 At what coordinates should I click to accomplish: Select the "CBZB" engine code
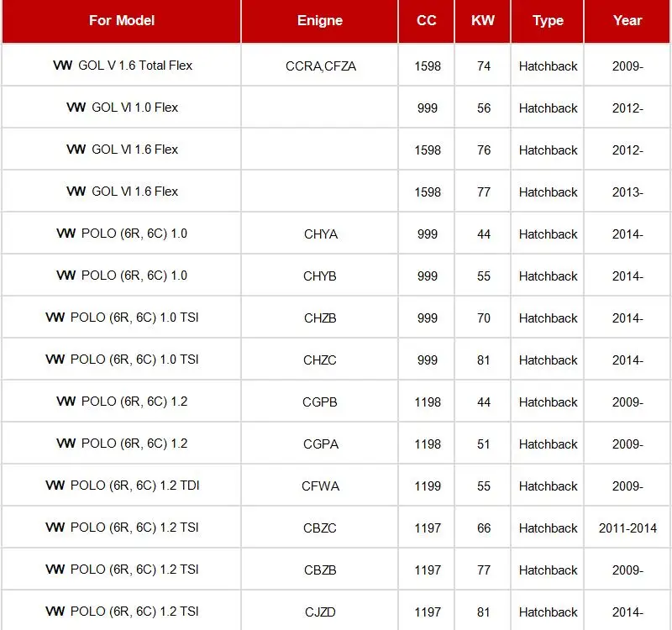coord(320,570)
